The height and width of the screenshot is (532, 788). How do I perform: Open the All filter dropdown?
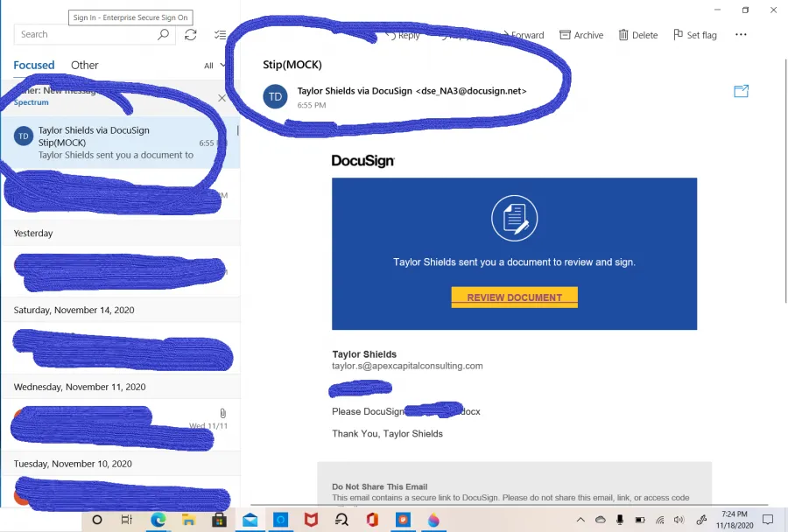215,66
